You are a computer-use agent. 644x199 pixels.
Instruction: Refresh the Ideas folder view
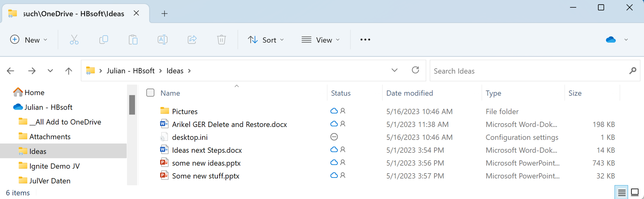(415, 71)
